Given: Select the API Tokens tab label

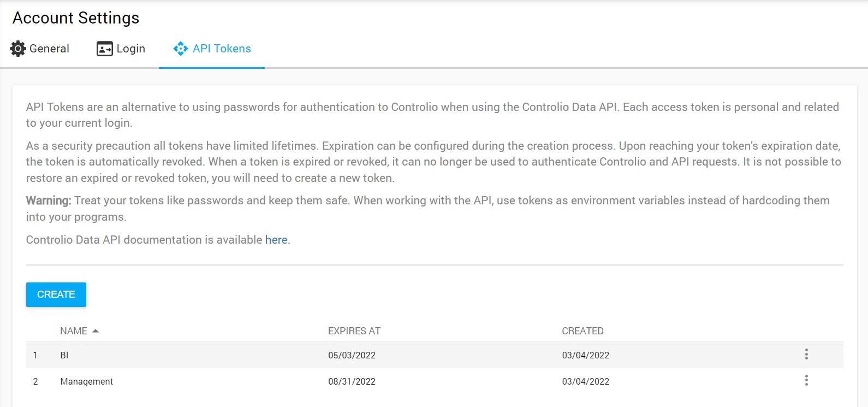Looking at the screenshot, I should tap(222, 49).
